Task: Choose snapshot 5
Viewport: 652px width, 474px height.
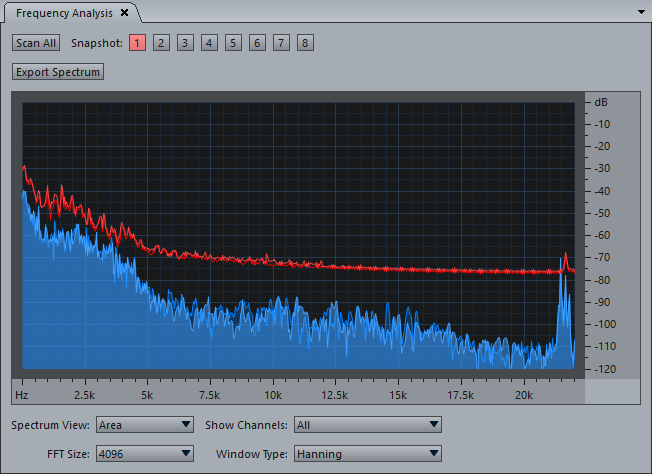Action: click(x=233, y=43)
